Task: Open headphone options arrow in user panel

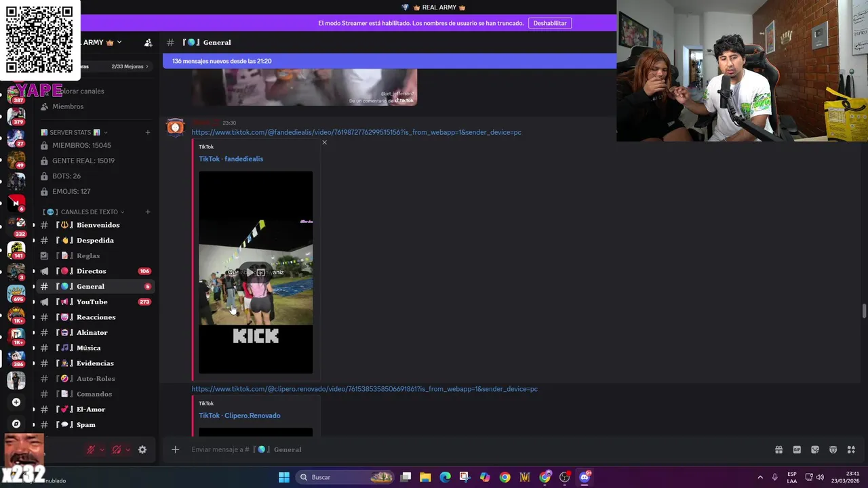Action: (x=127, y=449)
